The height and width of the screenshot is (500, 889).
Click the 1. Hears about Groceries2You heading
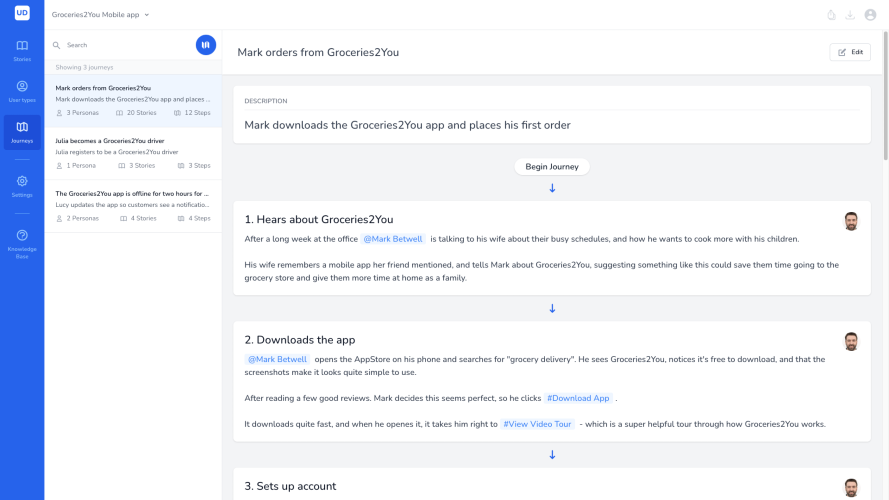click(x=319, y=219)
